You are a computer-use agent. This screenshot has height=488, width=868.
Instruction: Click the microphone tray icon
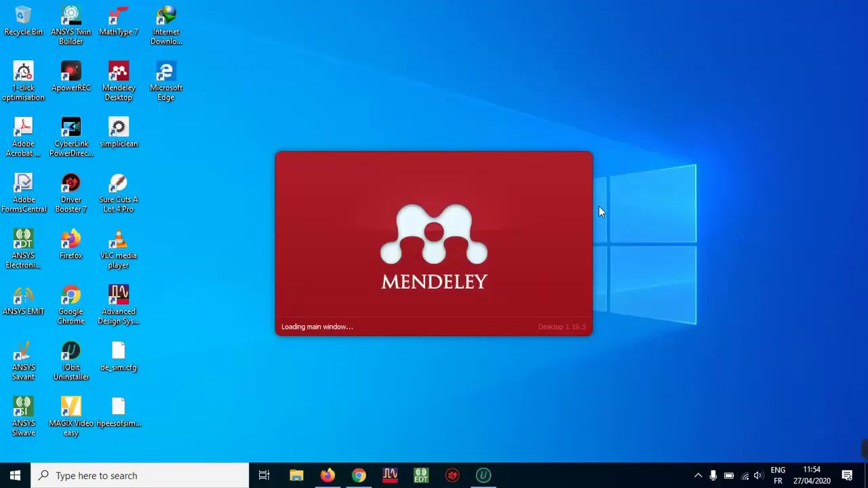713,475
